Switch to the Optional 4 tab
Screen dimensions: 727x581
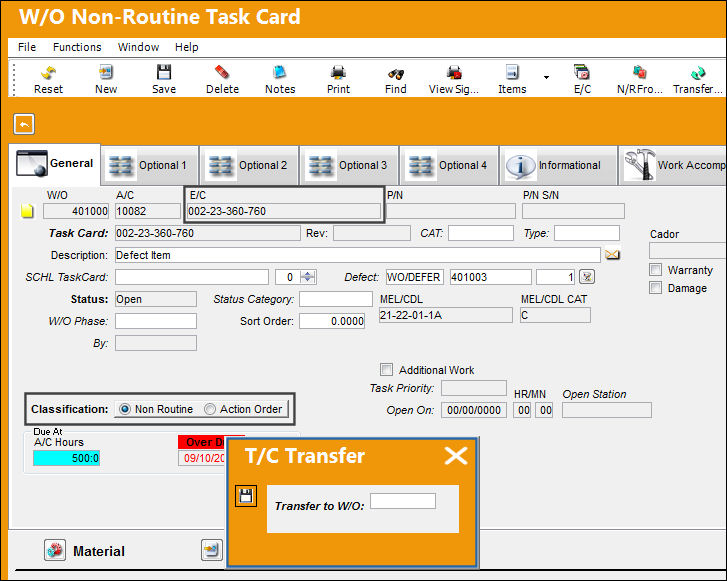(449, 166)
